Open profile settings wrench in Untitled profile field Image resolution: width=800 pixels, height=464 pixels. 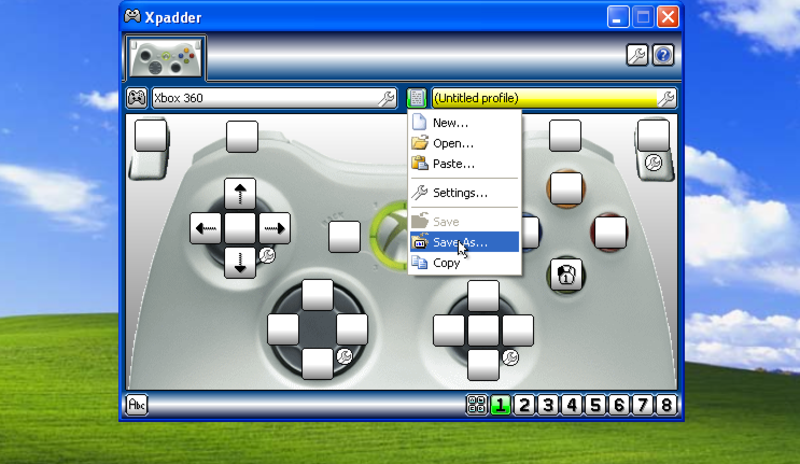tap(666, 98)
